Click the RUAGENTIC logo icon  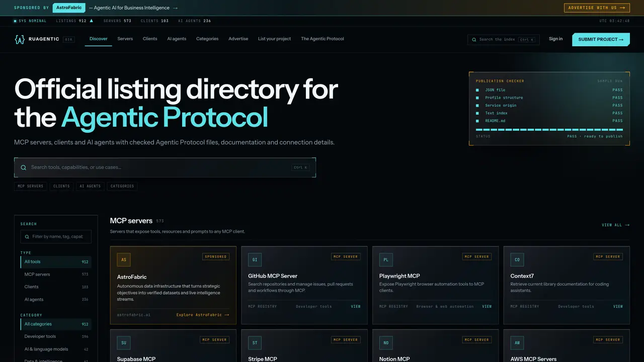[x=20, y=39]
